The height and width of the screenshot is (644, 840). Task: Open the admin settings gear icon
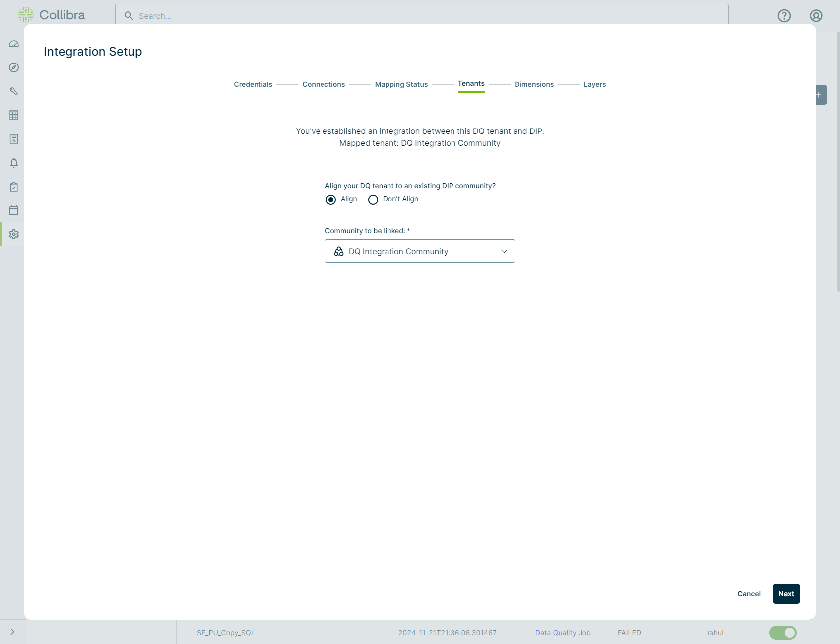(x=13, y=234)
